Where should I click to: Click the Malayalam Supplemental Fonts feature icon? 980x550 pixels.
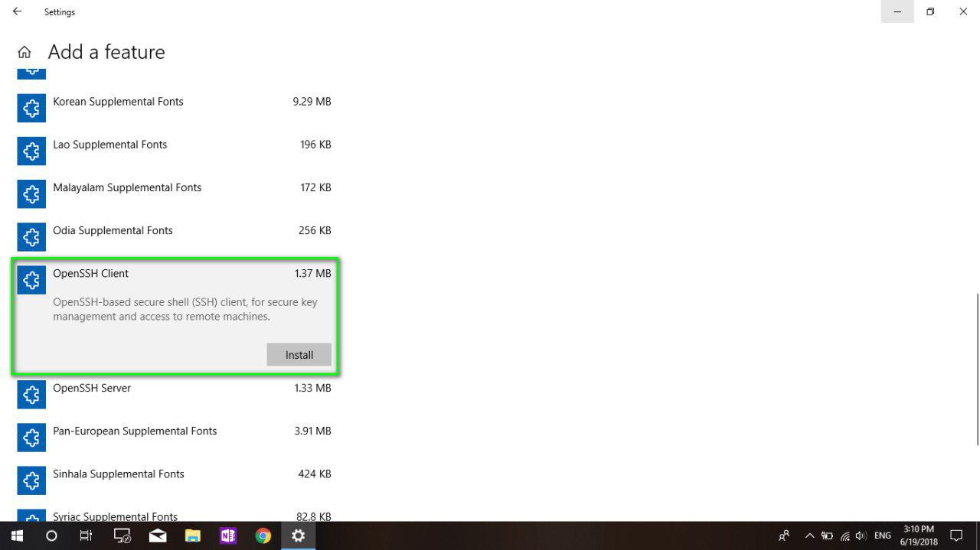click(x=31, y=194)
